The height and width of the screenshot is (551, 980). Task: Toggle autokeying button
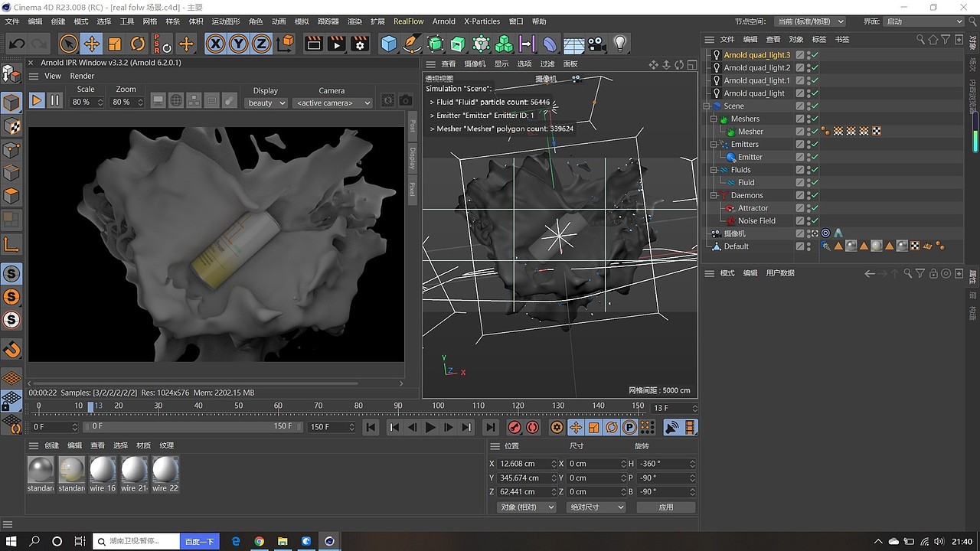tap(532, 427)
